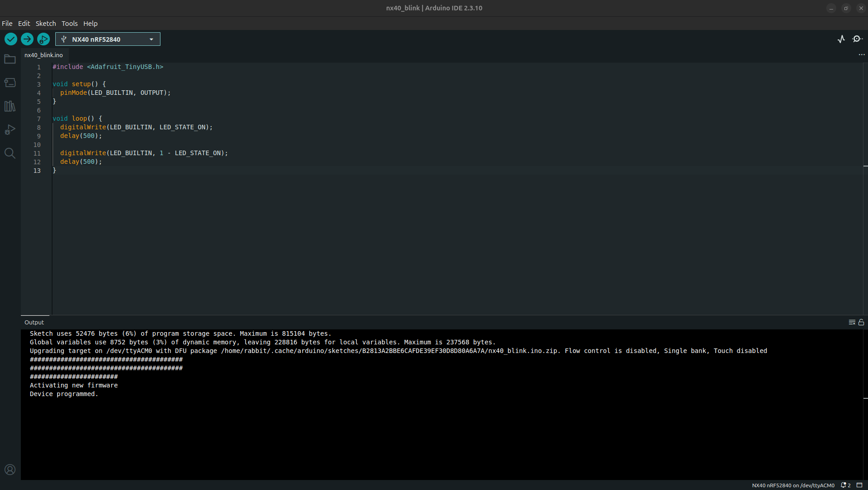This screenshot has height=490, width=868.
Task: Select the nx40_blink.ino editor tab
Action: click(44, 55)
